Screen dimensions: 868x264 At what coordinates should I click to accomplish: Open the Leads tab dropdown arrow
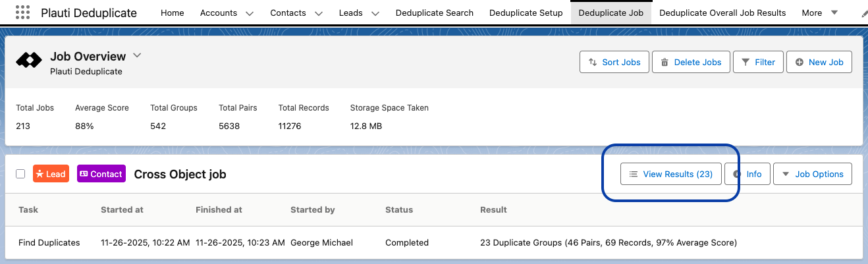tap(375, 13)
